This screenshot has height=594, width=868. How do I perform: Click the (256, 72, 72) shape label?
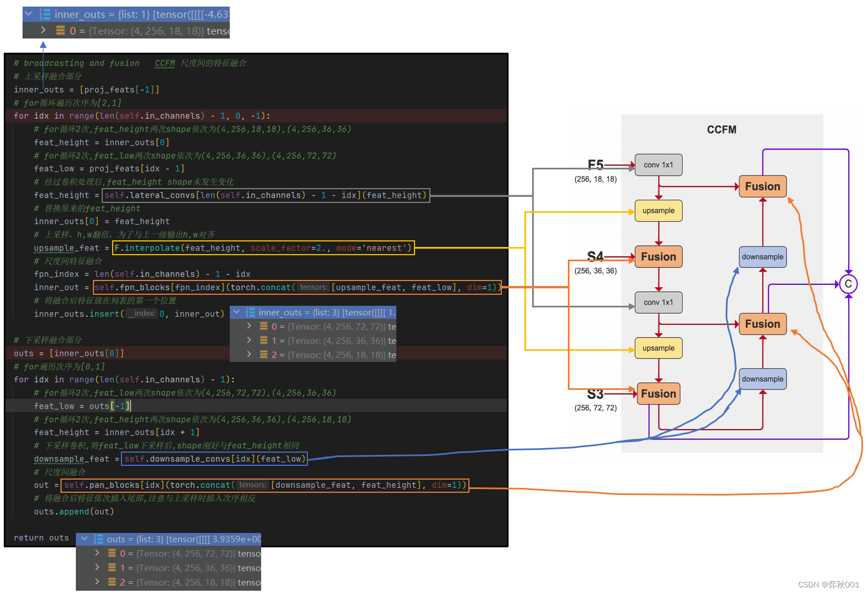click(595, 408)
